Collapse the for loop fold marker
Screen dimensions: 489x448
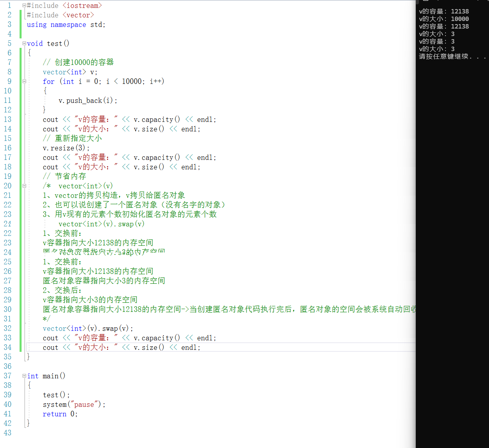(24, 82)
